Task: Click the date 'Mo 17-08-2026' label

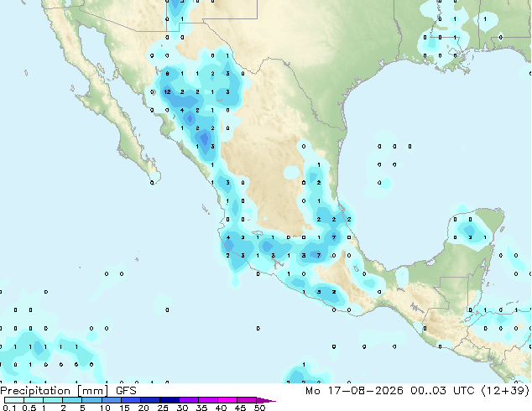Action: (354, 391)
